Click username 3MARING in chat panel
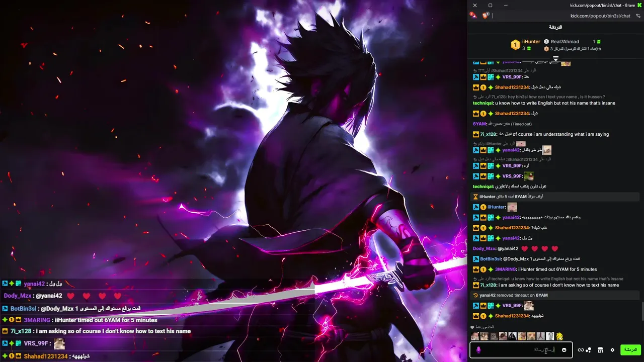This screenshot has width=644, height=362. (506, 269)
